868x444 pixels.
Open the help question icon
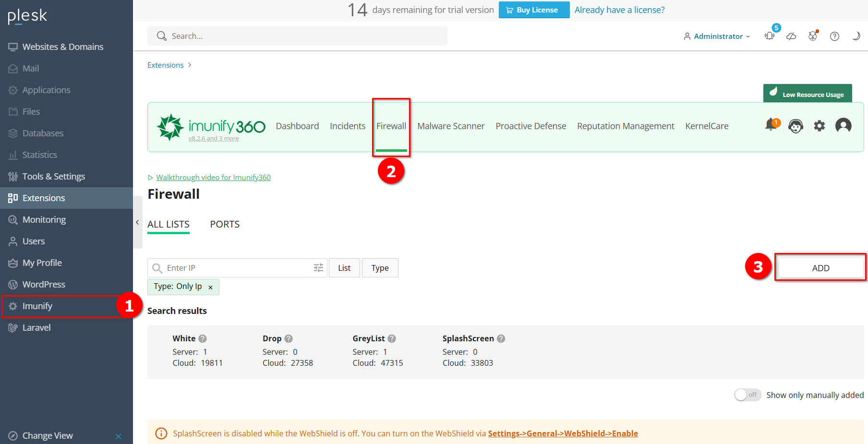coord(834,36)
